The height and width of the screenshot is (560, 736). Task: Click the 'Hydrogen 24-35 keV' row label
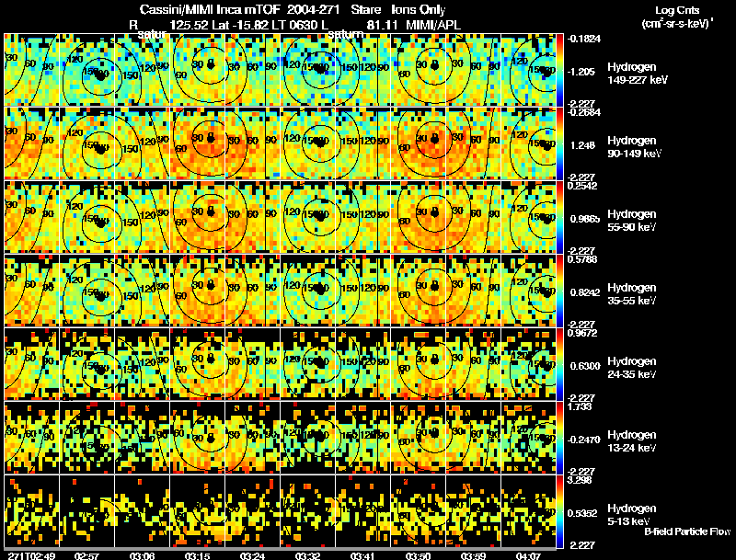tap(632, 368)
